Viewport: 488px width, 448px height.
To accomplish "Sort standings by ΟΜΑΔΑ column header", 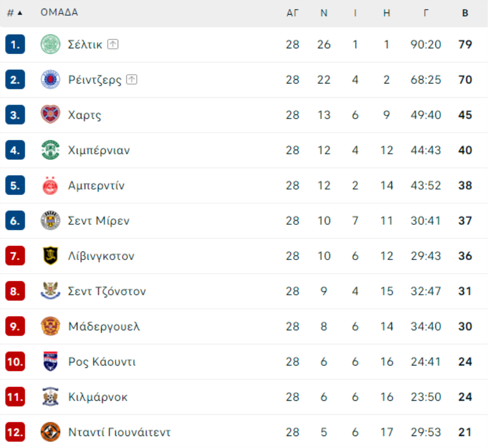I will point(59,13).
